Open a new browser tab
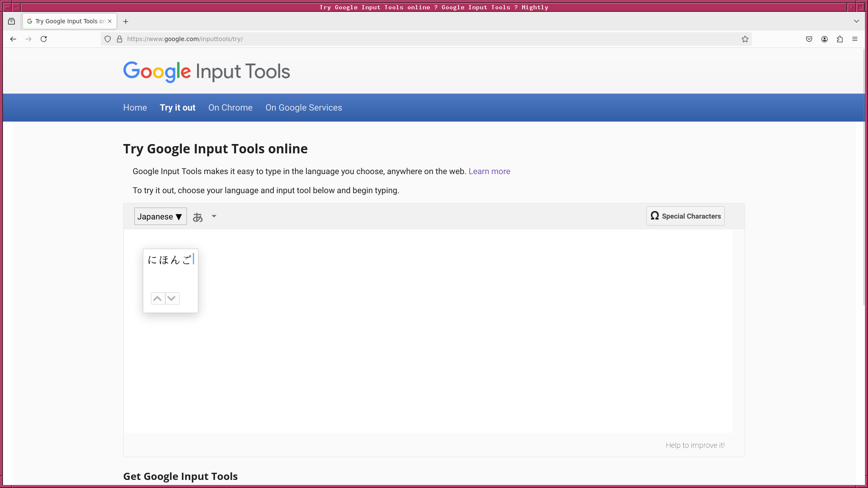The width and height of the screenshot is (868, 488). 125,21
